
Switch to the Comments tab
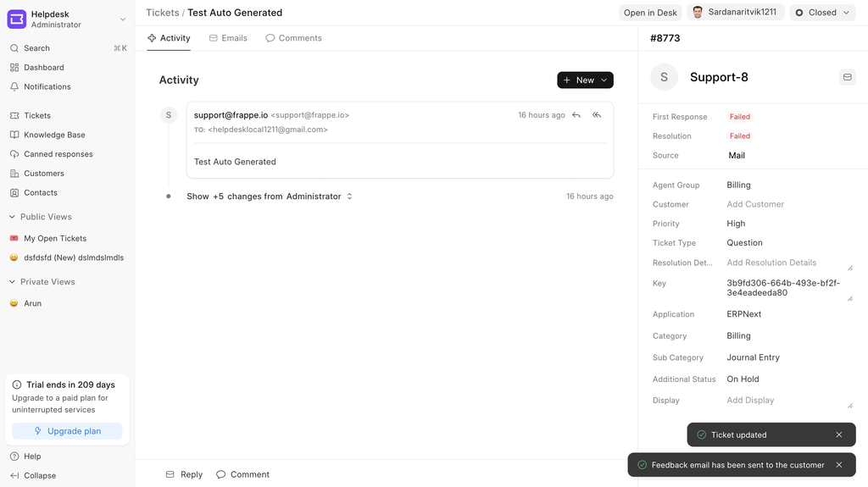293,38
